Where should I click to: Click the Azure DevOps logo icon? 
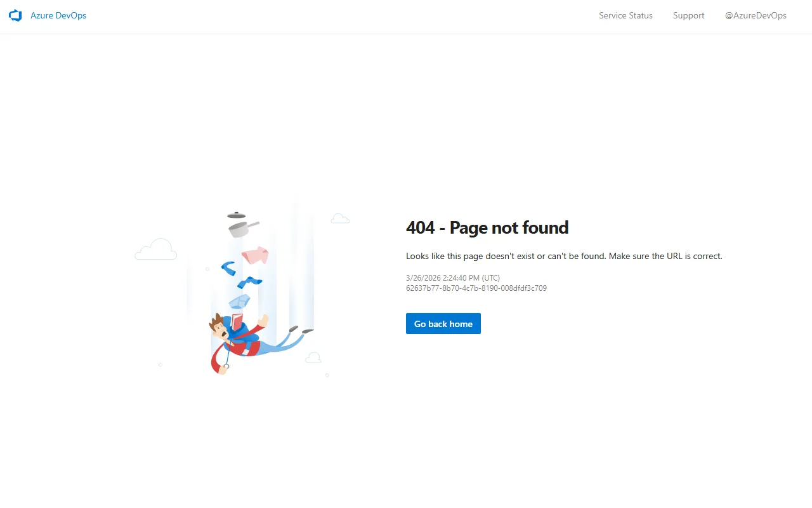[15, 16]
